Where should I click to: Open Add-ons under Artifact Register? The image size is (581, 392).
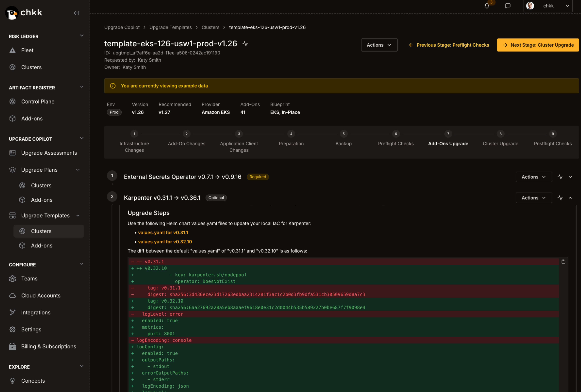[x=32, y=119]
